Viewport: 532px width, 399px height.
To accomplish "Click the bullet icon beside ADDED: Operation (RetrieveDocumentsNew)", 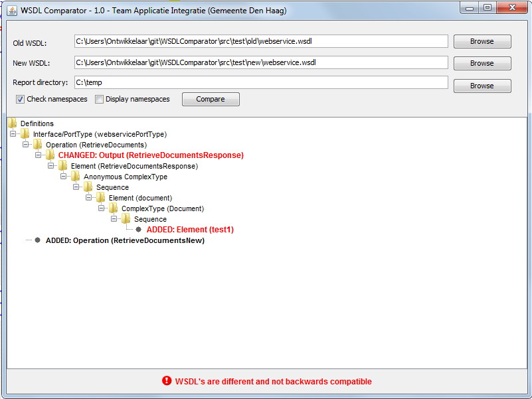I will click(x=38, y=240).
